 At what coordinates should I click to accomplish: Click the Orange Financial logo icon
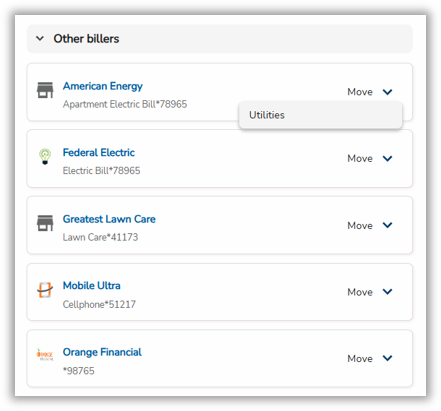click(45, 354)
